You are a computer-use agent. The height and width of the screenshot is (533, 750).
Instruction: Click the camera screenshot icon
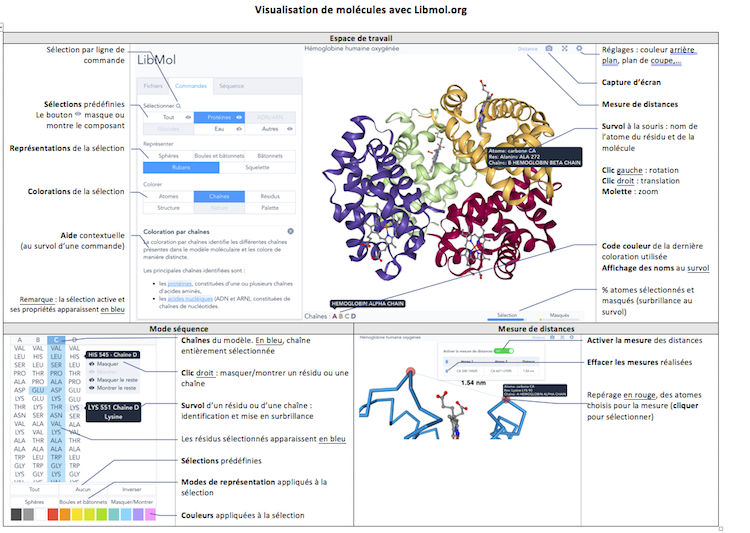549,48
